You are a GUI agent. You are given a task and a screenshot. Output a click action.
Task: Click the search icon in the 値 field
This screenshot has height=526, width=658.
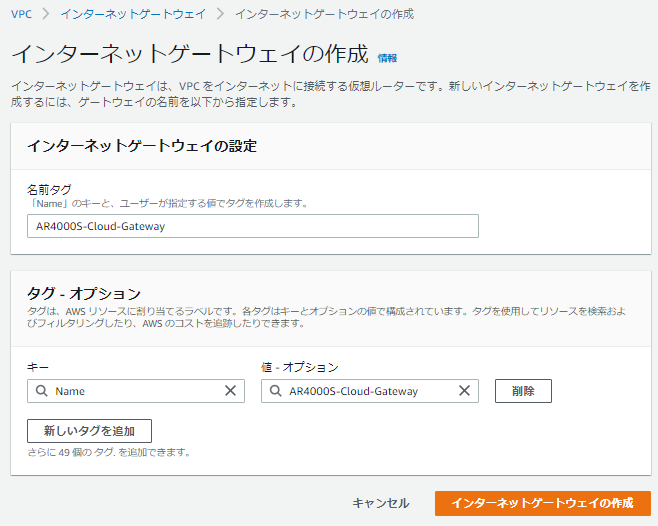(275, 391)
